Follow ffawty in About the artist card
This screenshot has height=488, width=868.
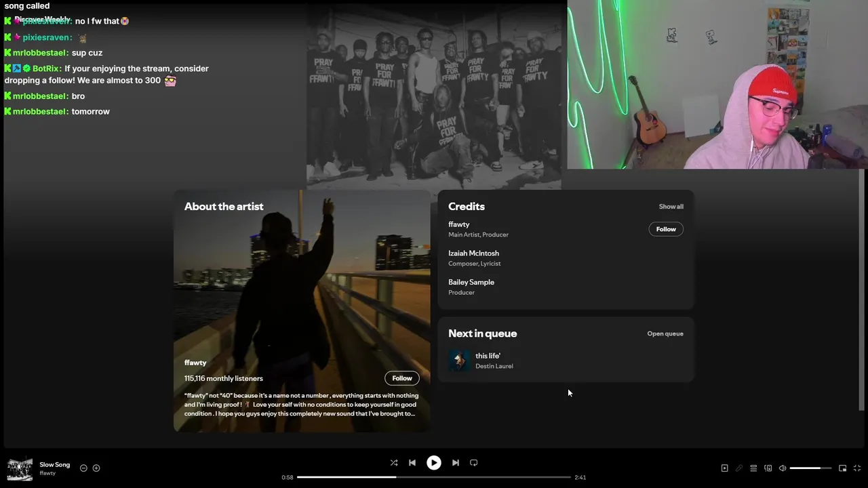pyautogui.click(x=402, y=378)
